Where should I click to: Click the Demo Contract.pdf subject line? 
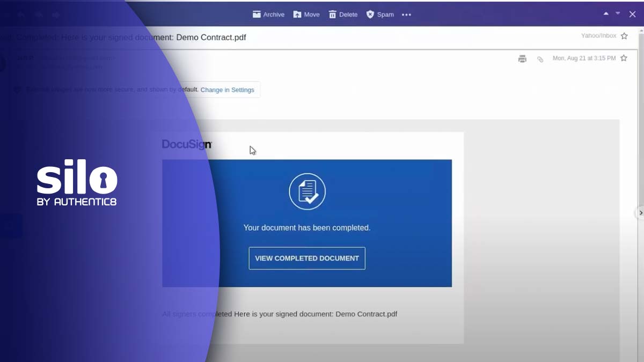(123, 38)
